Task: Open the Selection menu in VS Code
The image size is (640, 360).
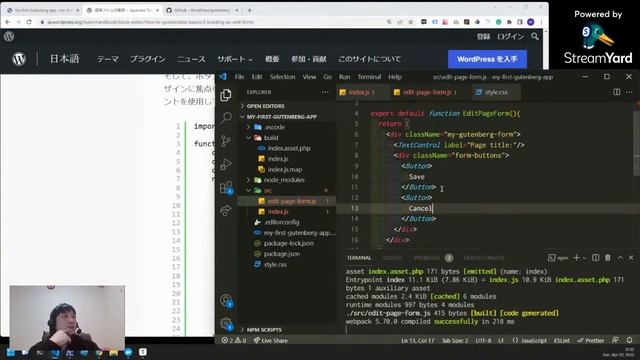Action: pos(282,77)
